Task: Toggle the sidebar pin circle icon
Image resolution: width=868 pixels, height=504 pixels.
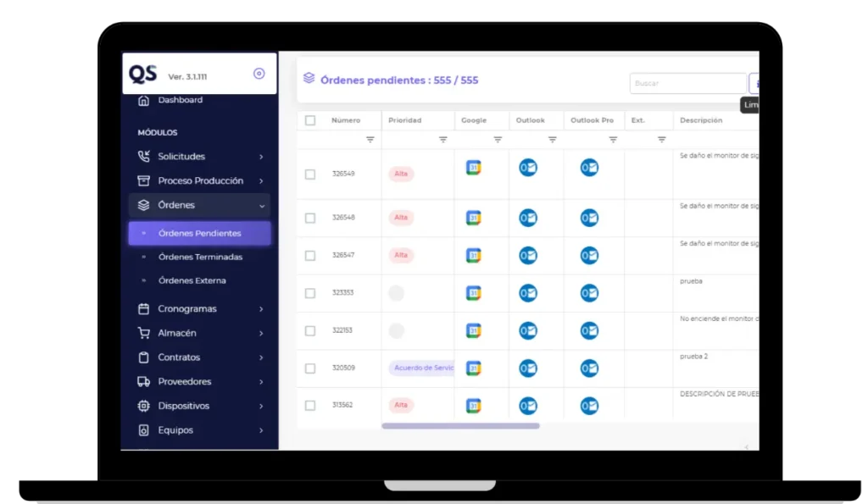Action: pyautogui.click(x=259, y=74)
